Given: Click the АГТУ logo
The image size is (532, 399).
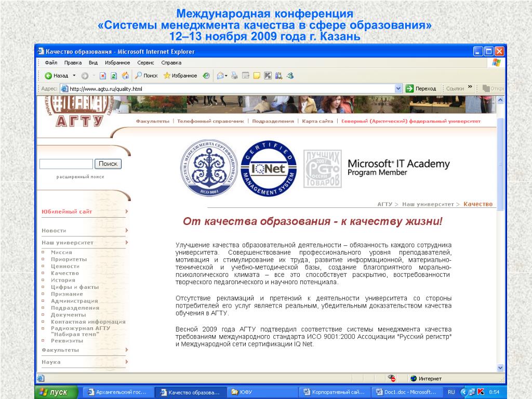Looking at the screenshot, I should pos(79,111).
